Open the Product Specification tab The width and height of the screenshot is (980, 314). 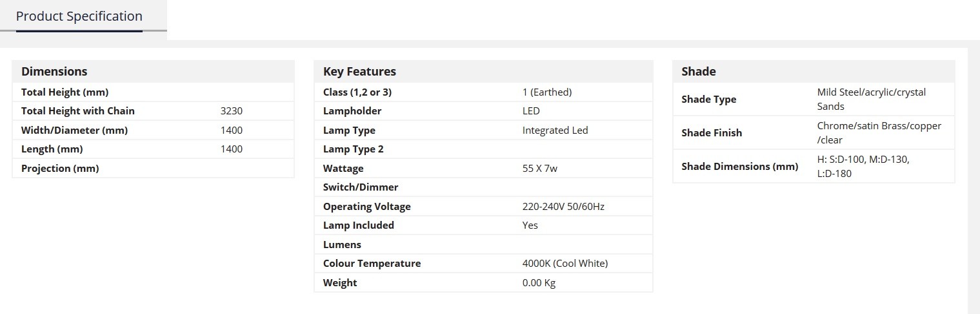79,16
